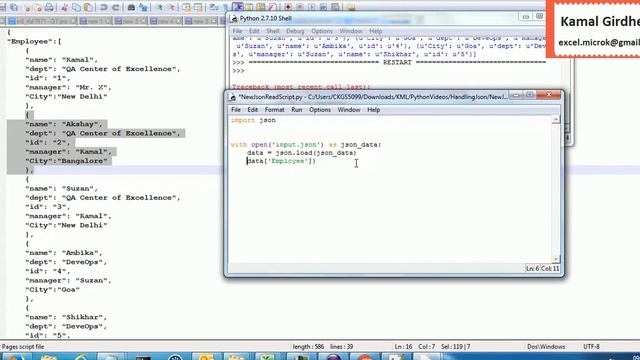Open the File menu in the script editor

236,110
